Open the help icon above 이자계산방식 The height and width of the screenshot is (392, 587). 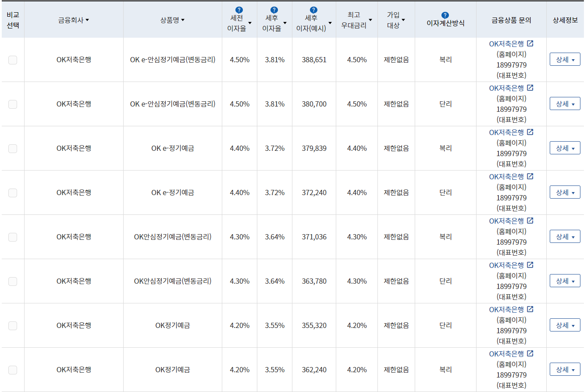click(445, 15)
